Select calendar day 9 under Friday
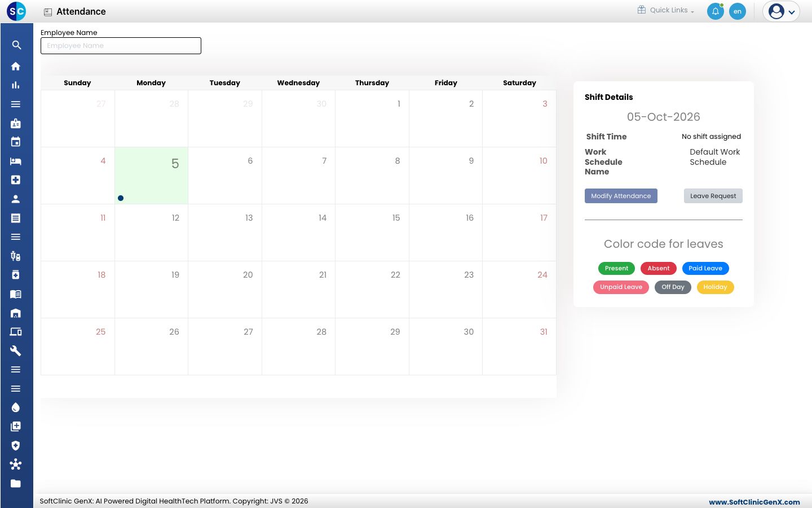 (x=445, y=176)
